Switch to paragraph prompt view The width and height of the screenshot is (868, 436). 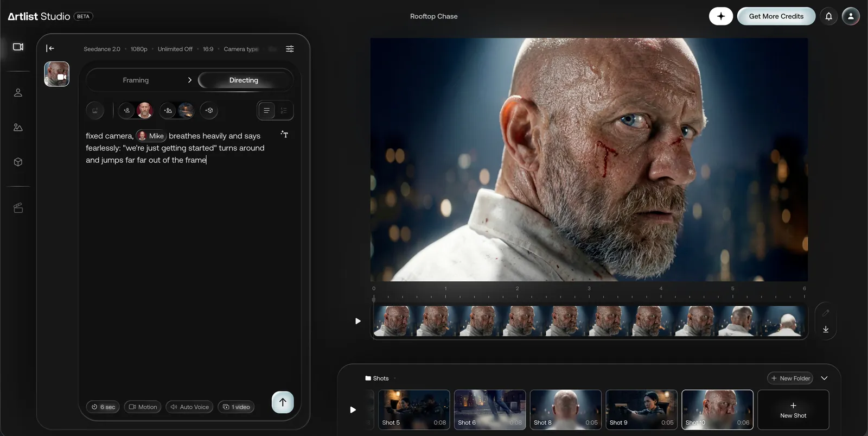tap(266, 111)
